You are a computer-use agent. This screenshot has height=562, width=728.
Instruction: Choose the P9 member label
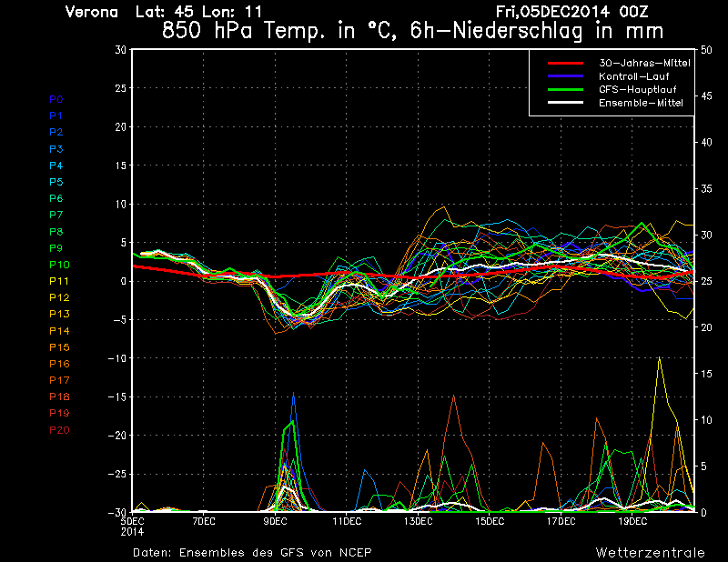tap(56, 248)
